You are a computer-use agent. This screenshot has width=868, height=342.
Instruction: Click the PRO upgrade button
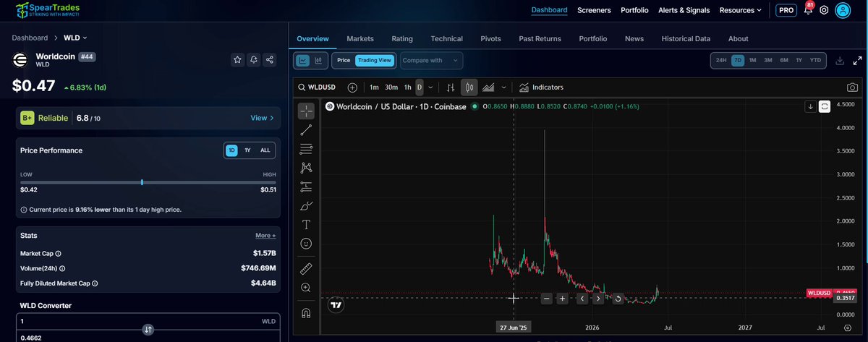(x=786, y=10)
